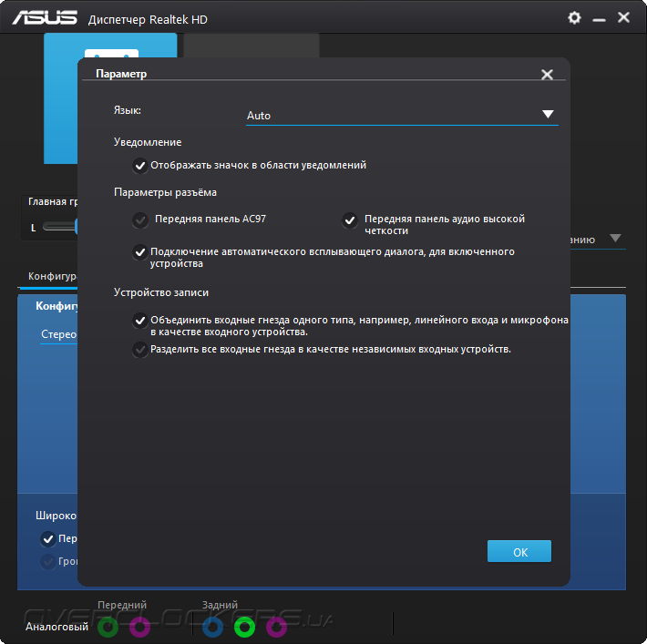Click rear green analog jack

pos(245,627)
